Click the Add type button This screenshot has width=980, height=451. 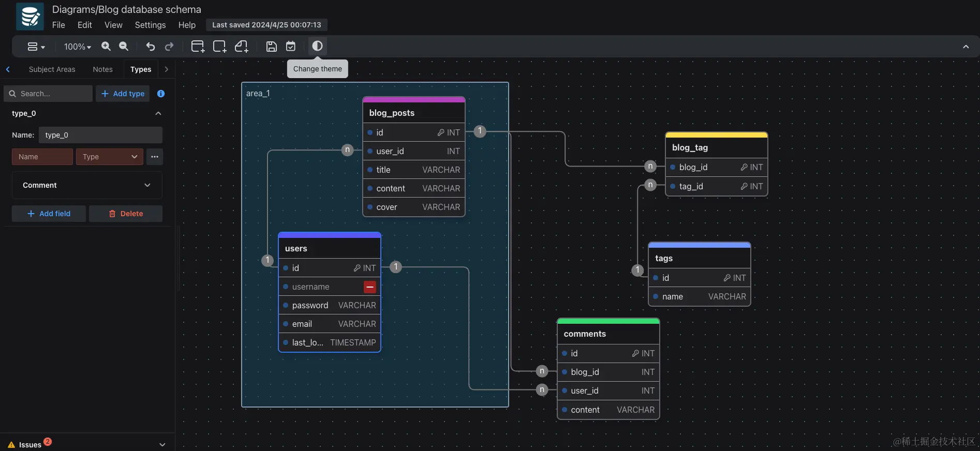(x=123, y=94)
